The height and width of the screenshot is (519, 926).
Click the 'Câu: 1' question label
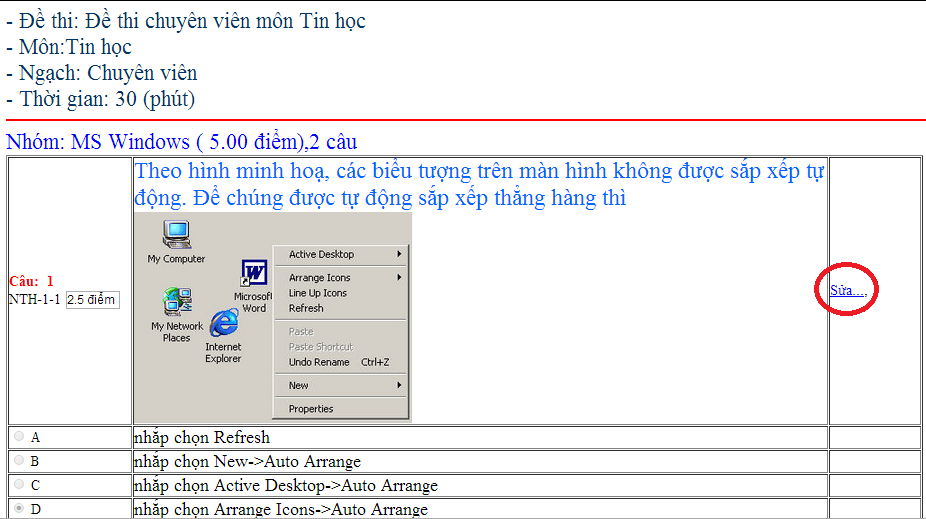pyautogui.click(x=31, y=281)
